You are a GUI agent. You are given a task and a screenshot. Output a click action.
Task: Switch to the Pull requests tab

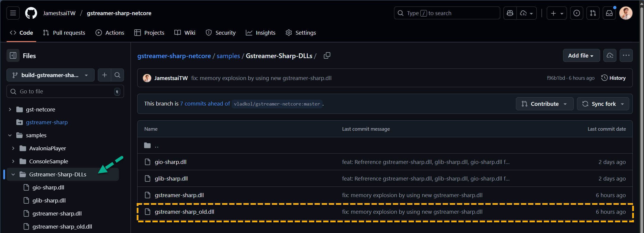(64, 33)
